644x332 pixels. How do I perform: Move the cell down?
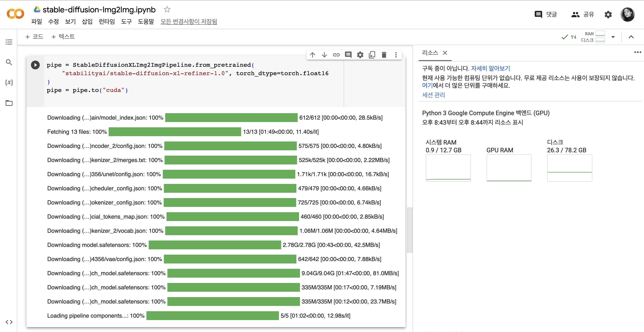(324, 55)
